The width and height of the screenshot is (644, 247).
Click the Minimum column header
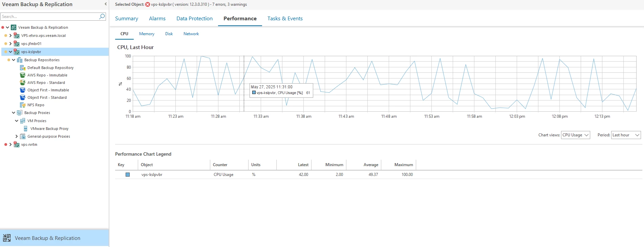click(x=329, y=165)
